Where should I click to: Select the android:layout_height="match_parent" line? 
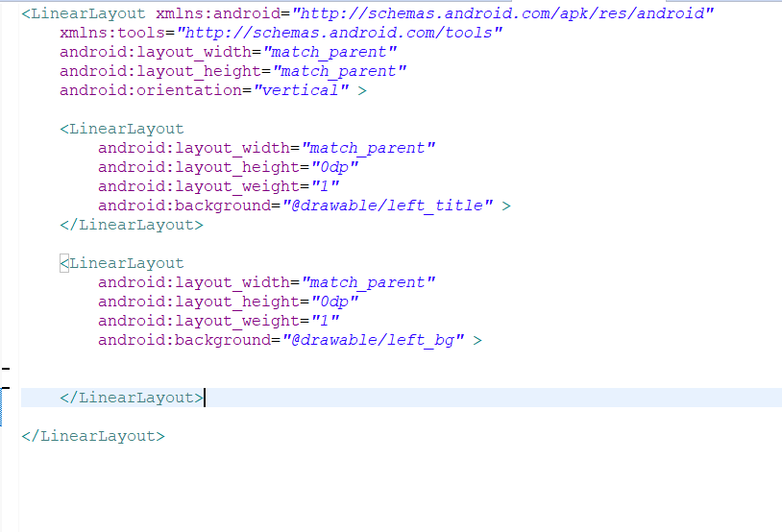(x=232, y=71)
